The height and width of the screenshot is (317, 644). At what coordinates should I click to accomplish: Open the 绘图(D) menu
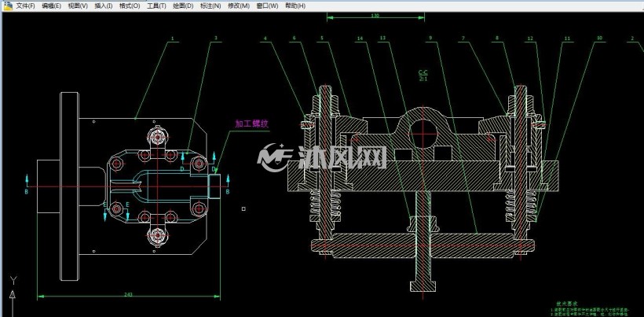[183, 6]
